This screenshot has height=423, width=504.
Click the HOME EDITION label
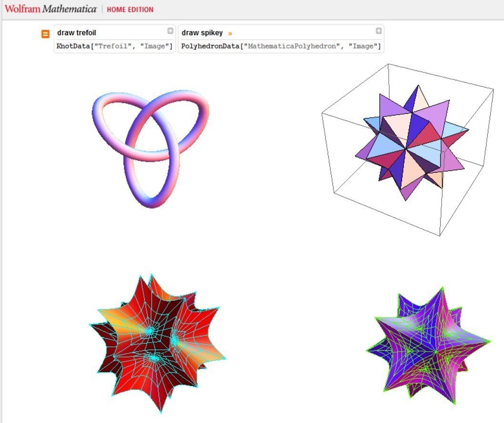point(130,10)
